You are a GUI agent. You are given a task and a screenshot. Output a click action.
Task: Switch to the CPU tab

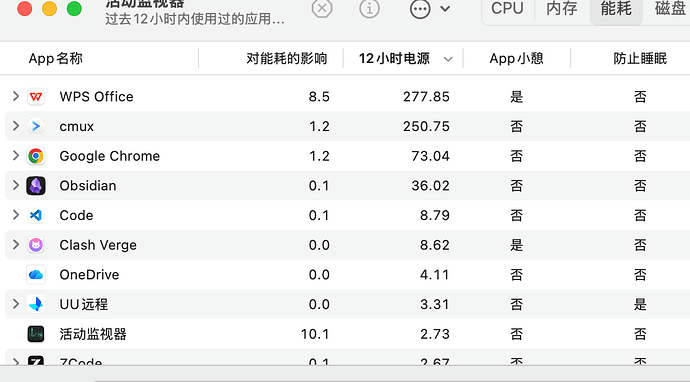tap(507, 8)
